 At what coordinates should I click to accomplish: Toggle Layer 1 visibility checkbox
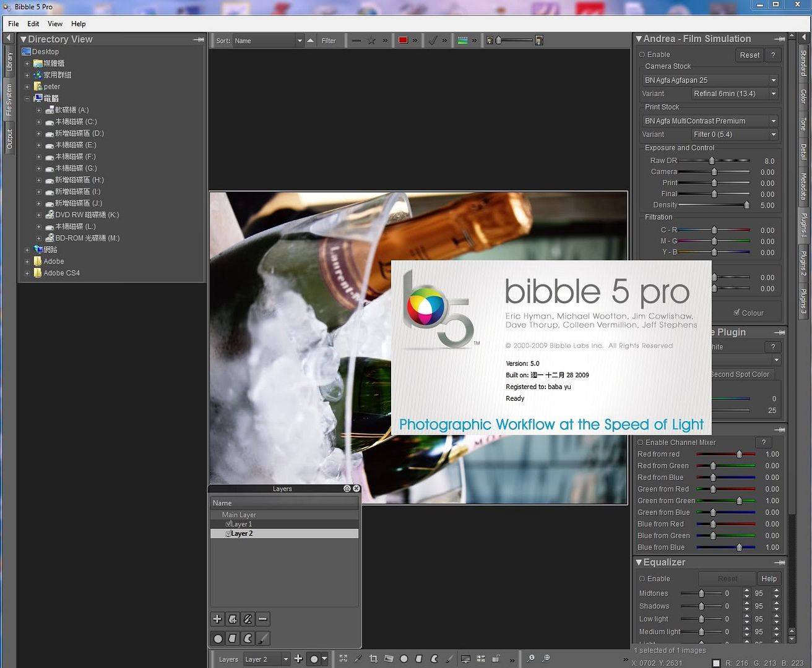pyautogui.click(x=228, y=524)
